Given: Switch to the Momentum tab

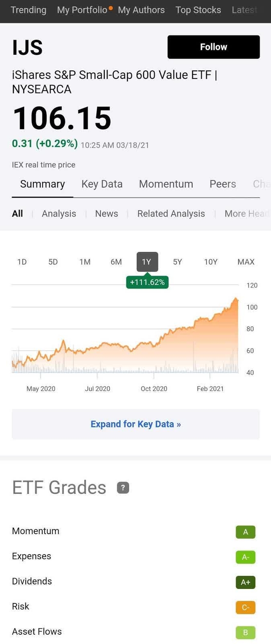Looking at the screenshot, I should point(166,184).
